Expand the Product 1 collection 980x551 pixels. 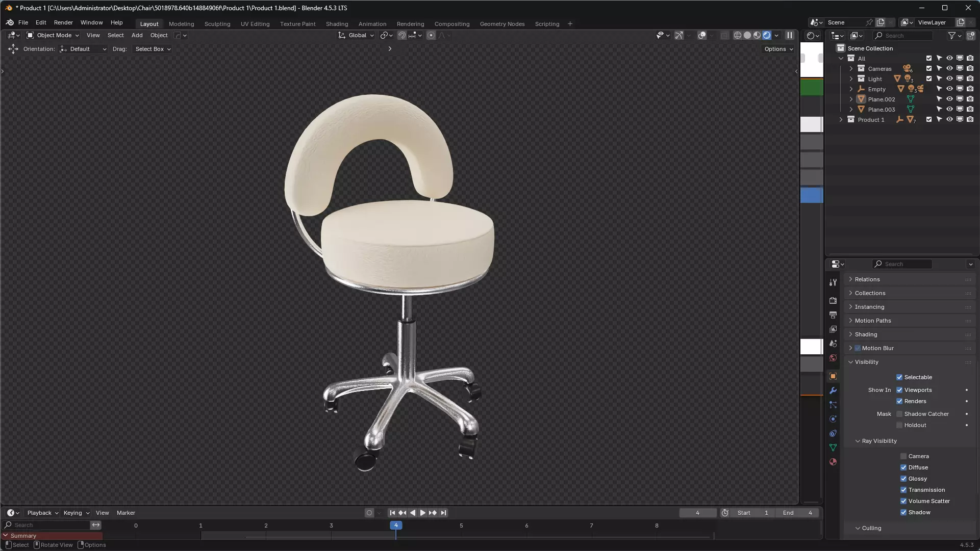841,119
